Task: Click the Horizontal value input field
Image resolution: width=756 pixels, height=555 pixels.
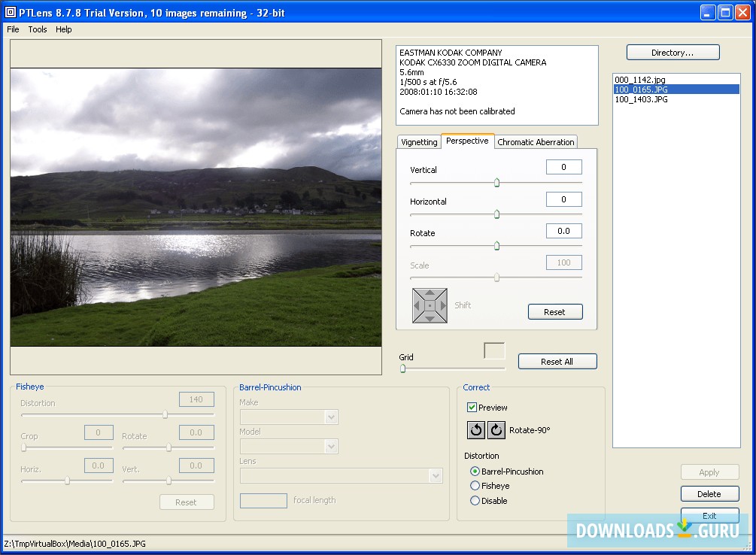Action: click(x=563, y=199)
